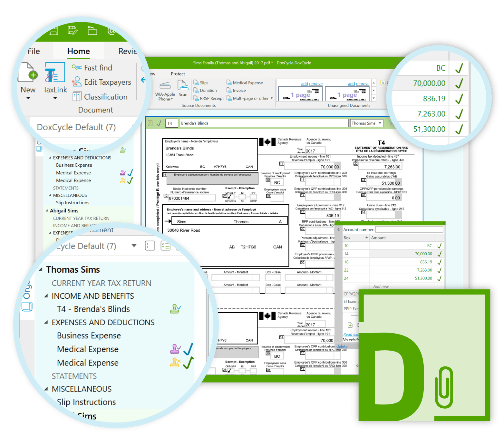The image size is (504, 446).
Task: Click the checklist view icon beside DoxCycle Default
Action: 165,246
